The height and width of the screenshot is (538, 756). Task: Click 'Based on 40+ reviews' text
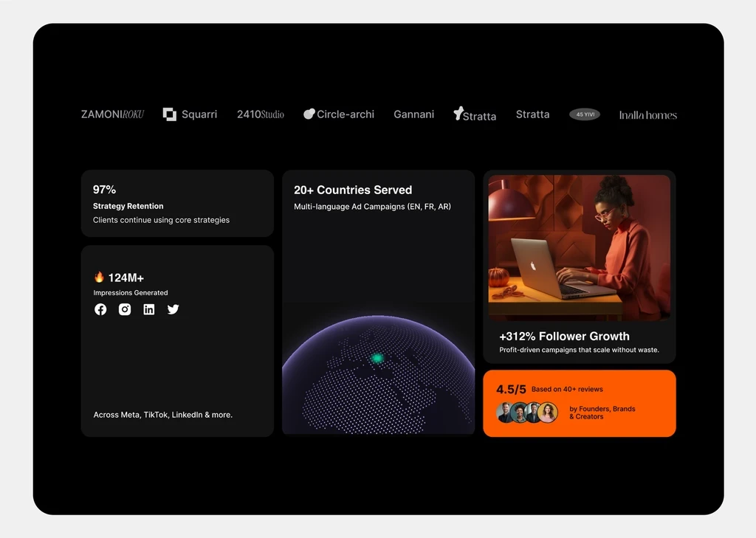(567, 389)
